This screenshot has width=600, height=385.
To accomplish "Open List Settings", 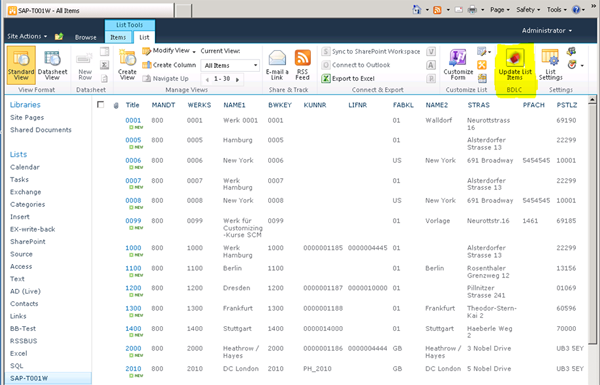I will [x=551, y=65].
